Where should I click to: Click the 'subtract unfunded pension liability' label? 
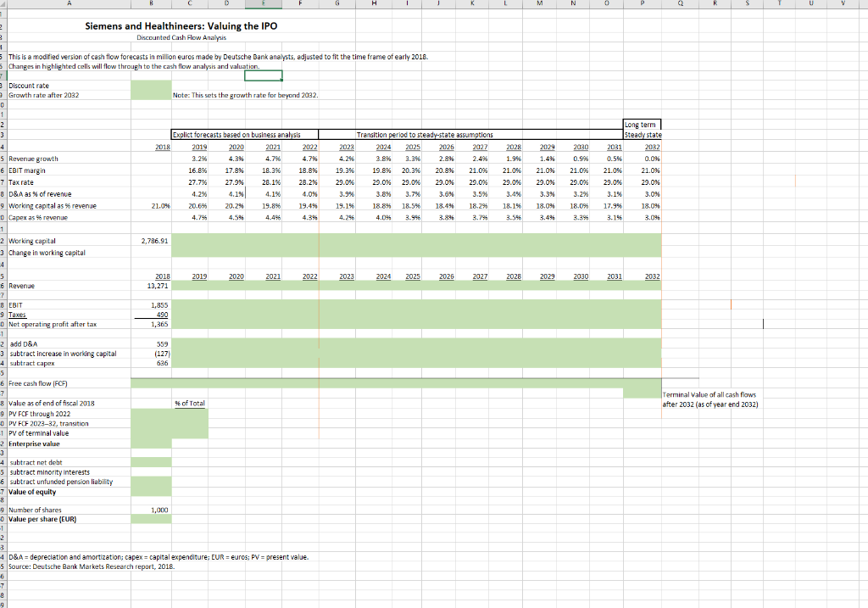(x=61, y=482)
